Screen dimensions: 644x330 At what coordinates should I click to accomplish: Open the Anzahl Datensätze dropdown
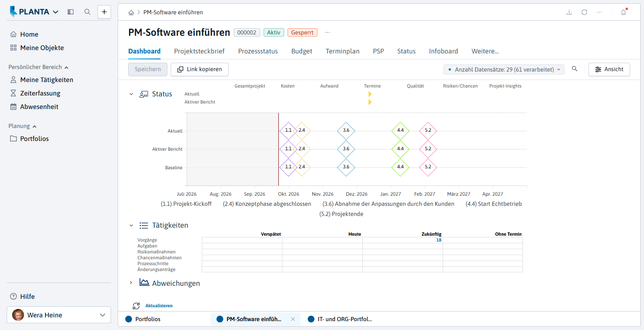[504, 69]
